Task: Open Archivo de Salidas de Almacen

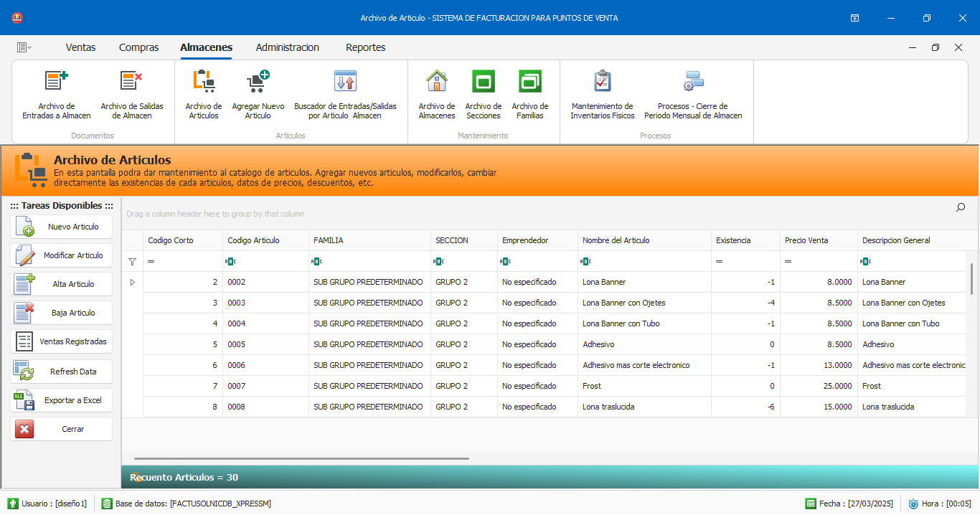Action: (131, 94)
